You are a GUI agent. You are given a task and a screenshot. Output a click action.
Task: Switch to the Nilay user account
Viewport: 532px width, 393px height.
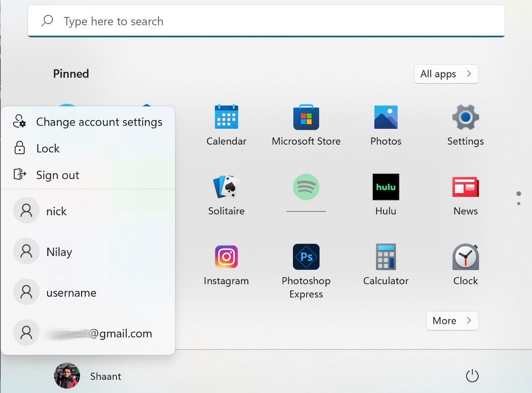(x=88, y=252)
